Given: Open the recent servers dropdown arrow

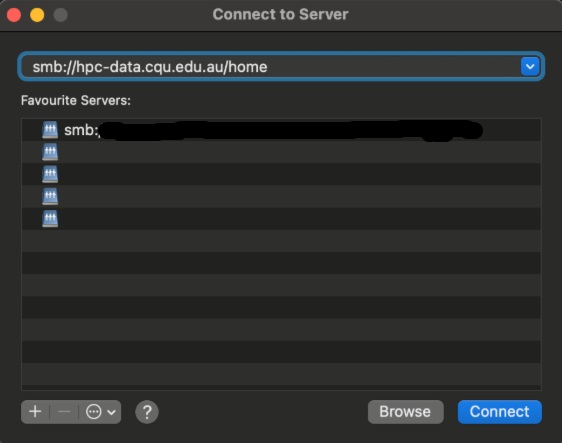Looking at the screenshot, I should coord(530,66).
